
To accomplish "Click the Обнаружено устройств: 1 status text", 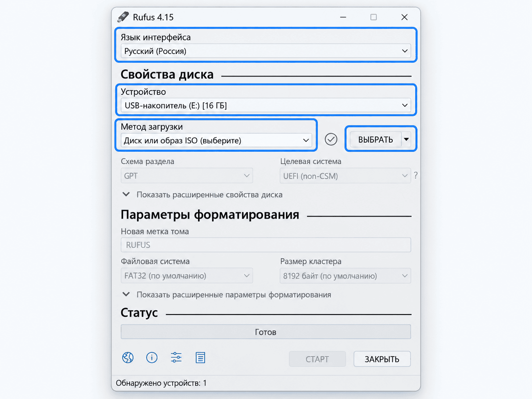I will [x=161, y=383].
